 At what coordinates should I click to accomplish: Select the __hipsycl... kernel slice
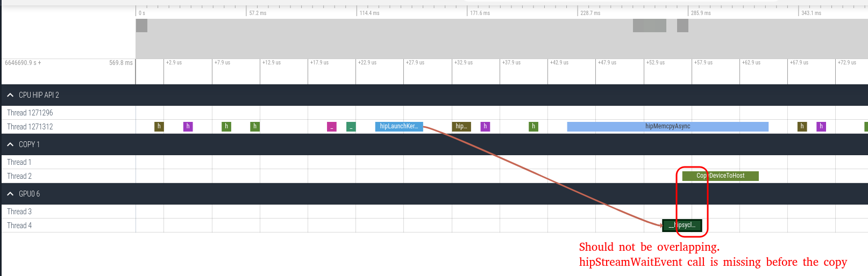coord(682,226)
